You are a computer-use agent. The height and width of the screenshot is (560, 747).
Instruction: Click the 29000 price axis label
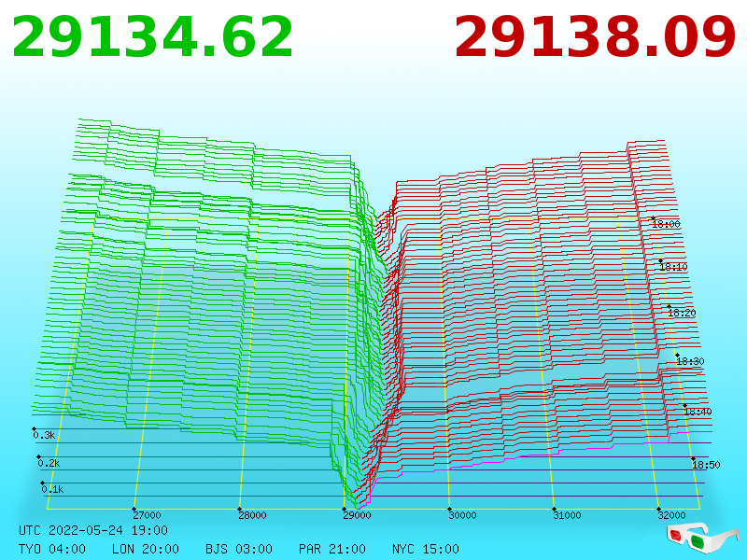coord(357,515)
